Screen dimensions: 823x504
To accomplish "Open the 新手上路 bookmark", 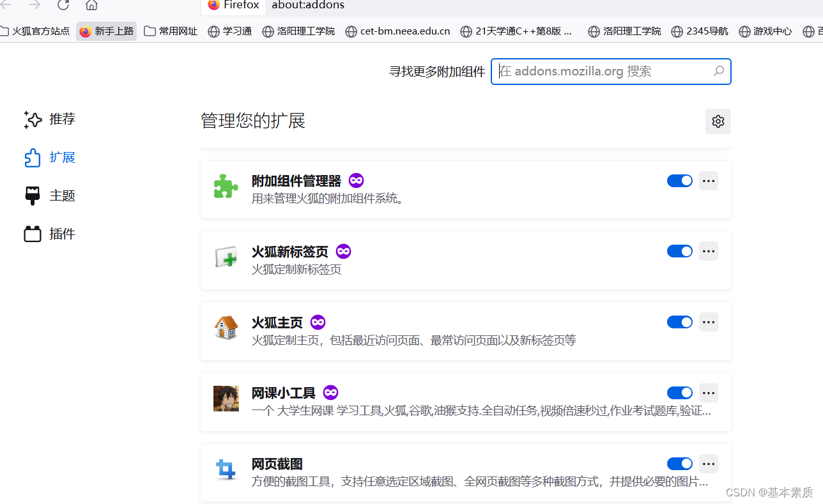I will click(x=107, y=31).
